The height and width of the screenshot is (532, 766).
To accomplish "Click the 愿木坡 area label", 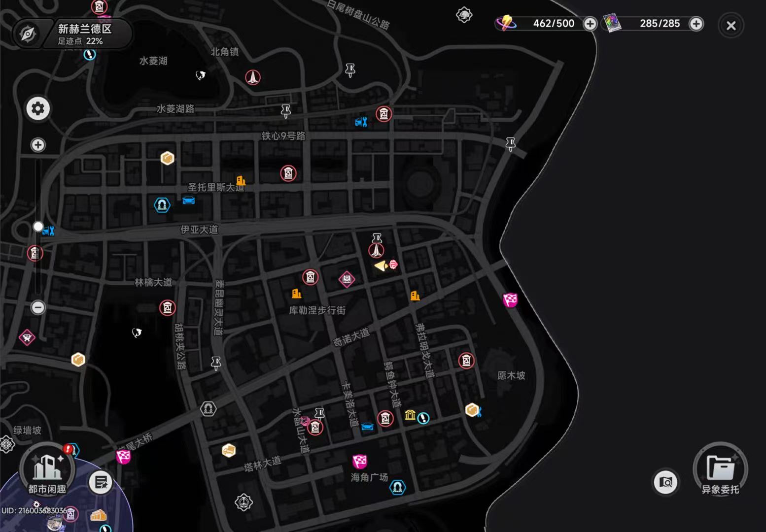I will 511,375.
